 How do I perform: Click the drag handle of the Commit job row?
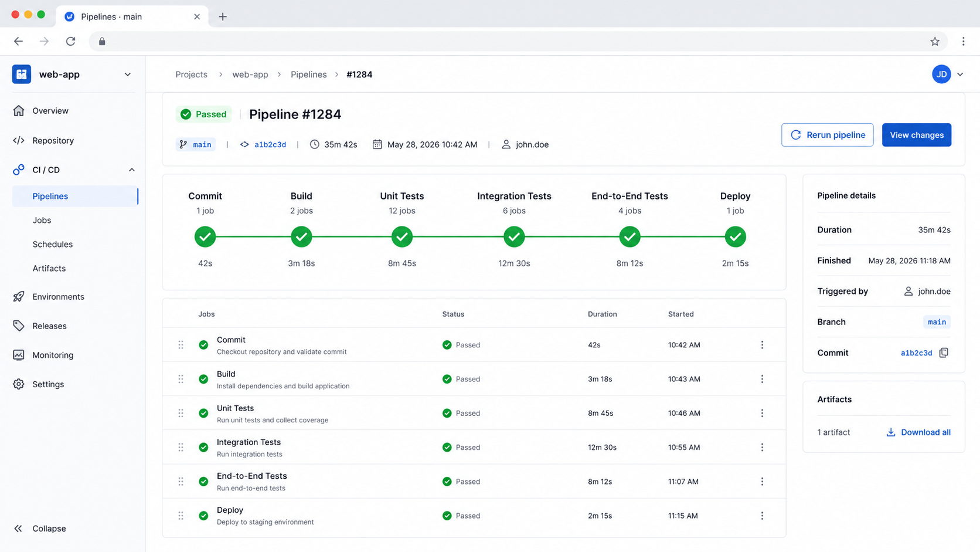coord(181,345)
